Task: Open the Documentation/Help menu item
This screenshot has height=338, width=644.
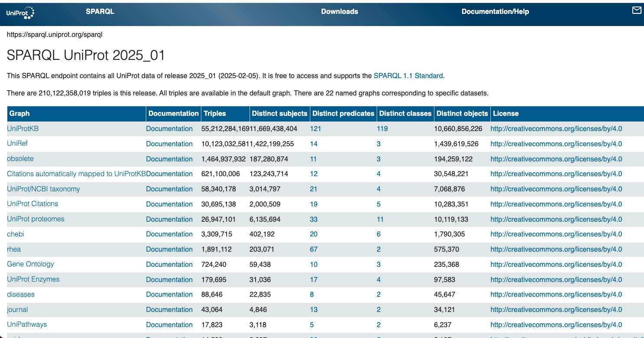Action: [x=495, y=12]
